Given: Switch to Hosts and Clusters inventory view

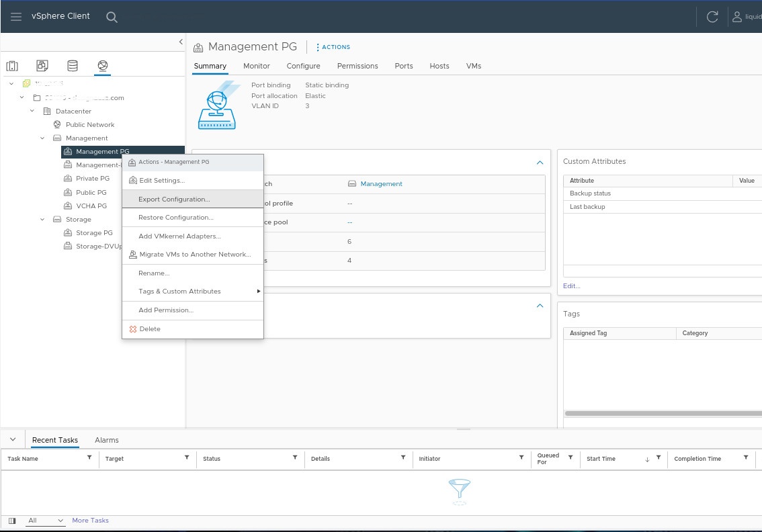Looking at the screenshot, I should point(12,66).
